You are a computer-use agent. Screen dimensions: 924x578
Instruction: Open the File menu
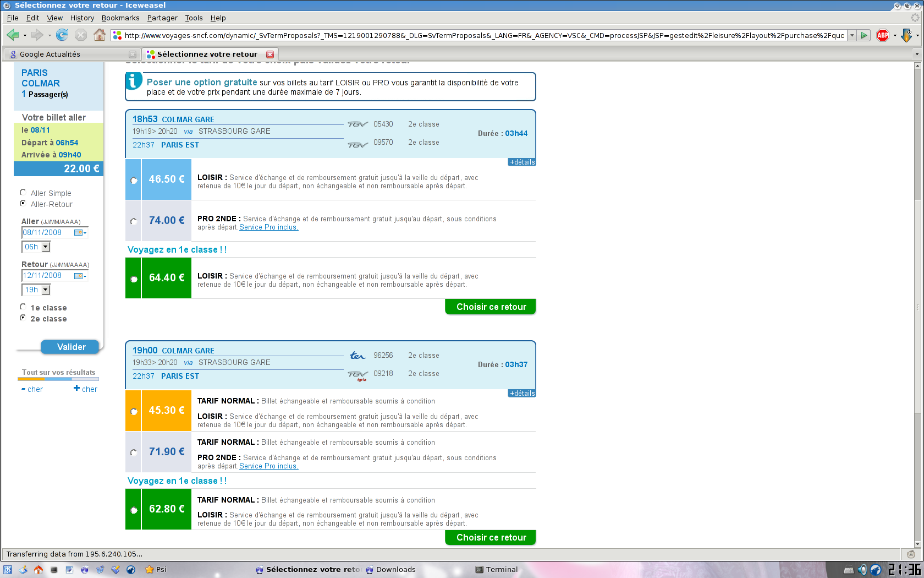13,18
